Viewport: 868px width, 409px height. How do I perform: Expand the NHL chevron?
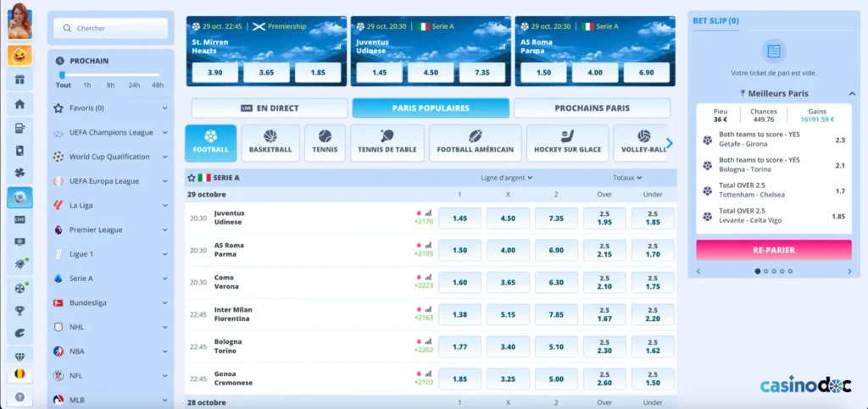(165, 327)
